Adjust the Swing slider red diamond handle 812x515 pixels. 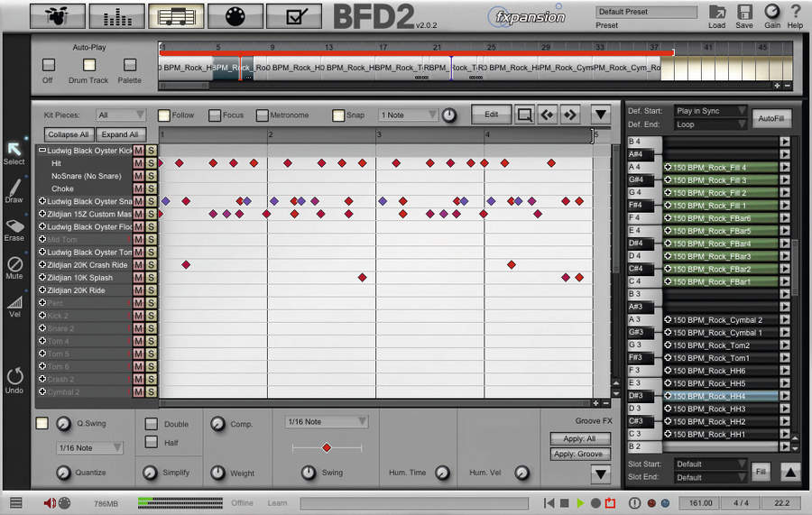coord(327,447)
